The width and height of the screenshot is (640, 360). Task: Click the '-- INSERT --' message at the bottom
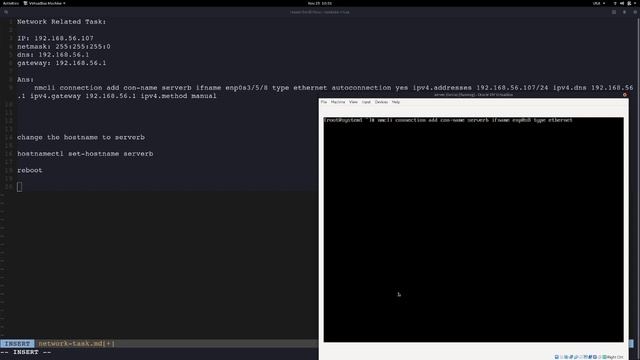pos(26,352)
